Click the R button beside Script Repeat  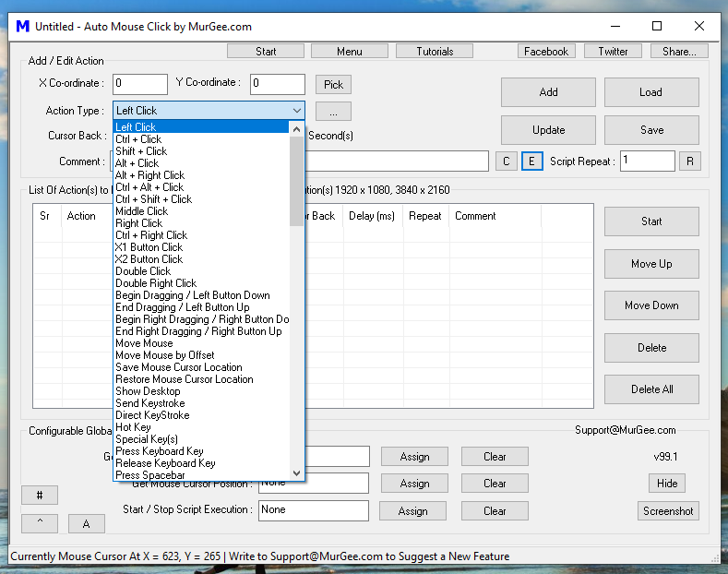690,161
